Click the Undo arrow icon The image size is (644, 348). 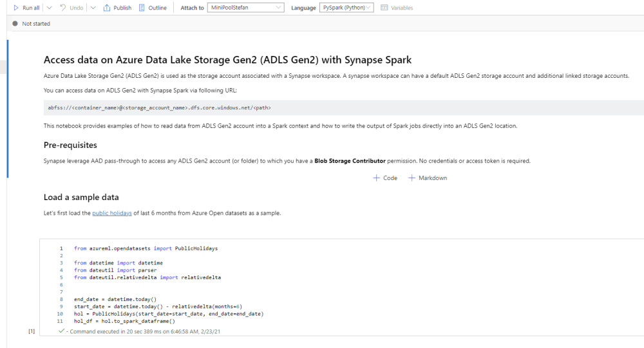63,8
